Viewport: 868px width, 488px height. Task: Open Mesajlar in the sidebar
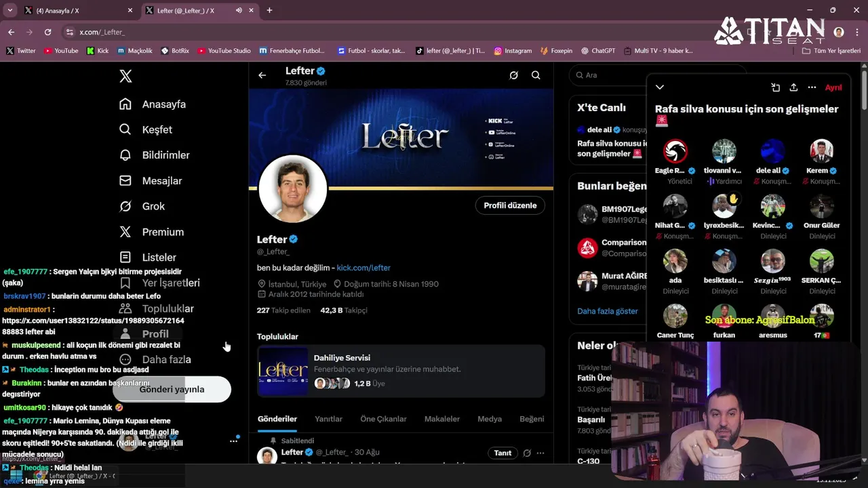(x=151, y=181)
